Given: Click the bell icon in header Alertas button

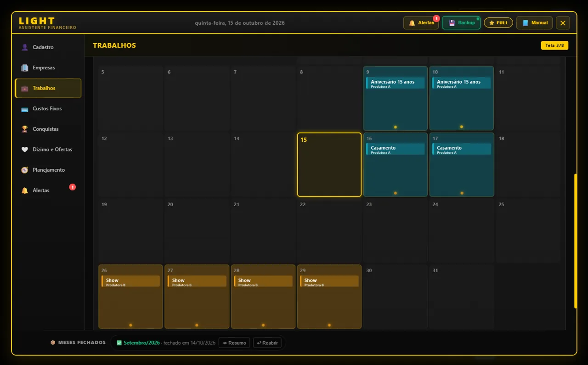Looking at the screenshot, I should coord(412,23).
